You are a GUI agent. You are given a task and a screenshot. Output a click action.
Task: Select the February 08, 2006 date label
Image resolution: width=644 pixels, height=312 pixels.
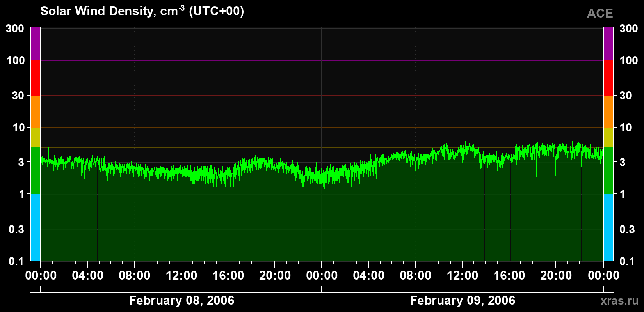point(181,300)
